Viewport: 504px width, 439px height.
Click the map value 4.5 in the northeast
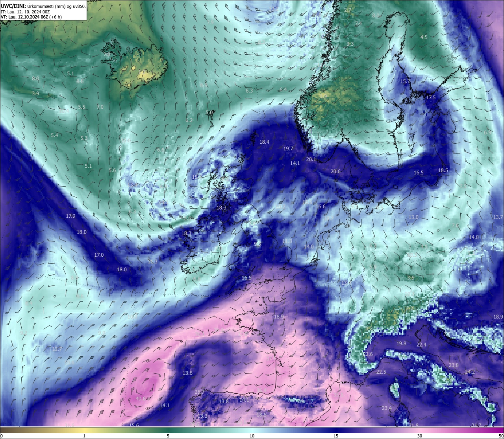[x=424, y=37]
